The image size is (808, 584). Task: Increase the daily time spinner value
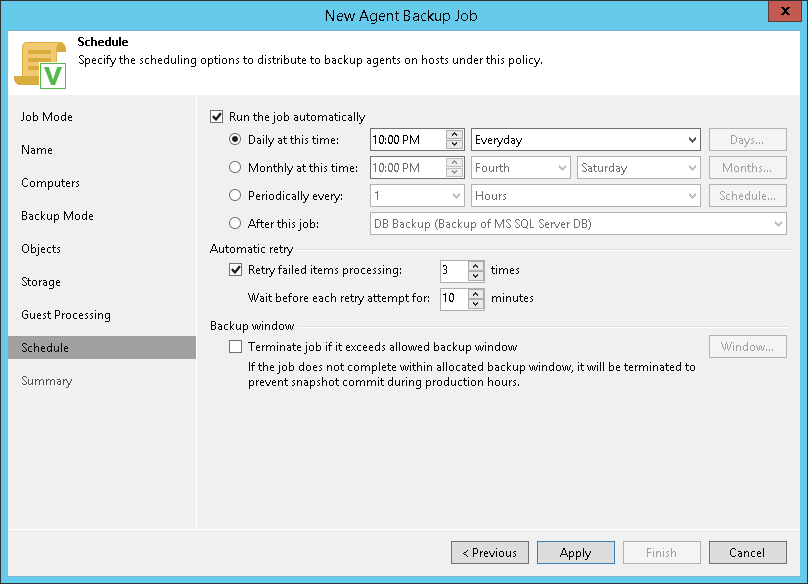coord(455,135)
